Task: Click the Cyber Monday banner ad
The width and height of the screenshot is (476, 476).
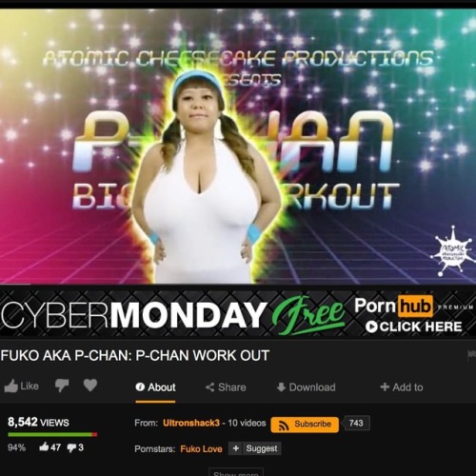Action: pyautogui.click(x=238, y=313)
